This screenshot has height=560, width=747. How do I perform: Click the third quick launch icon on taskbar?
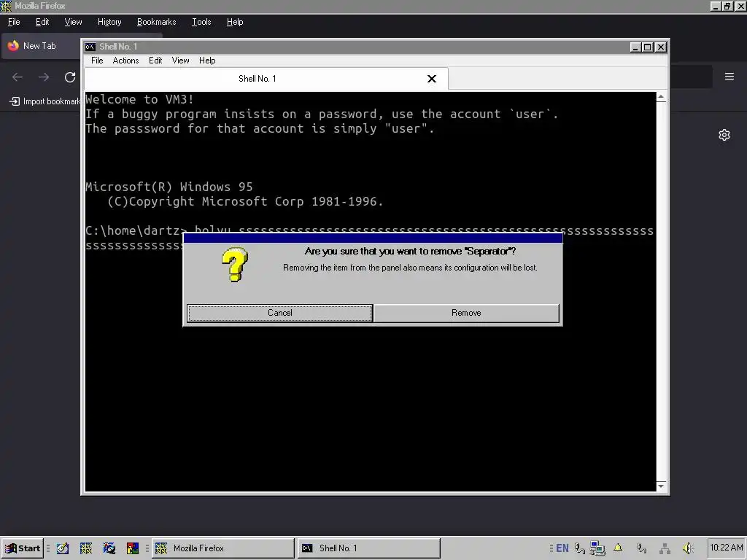pos(109,548)
